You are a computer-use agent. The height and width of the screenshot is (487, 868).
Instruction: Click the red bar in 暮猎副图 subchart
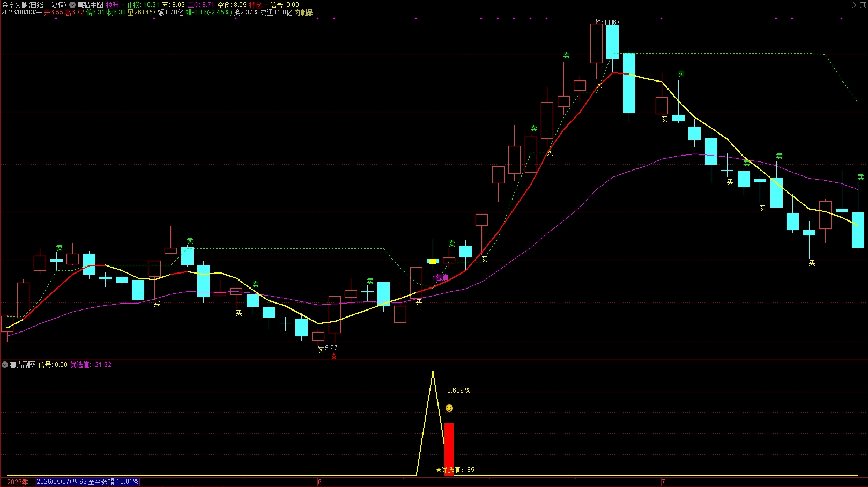[449, 449]
